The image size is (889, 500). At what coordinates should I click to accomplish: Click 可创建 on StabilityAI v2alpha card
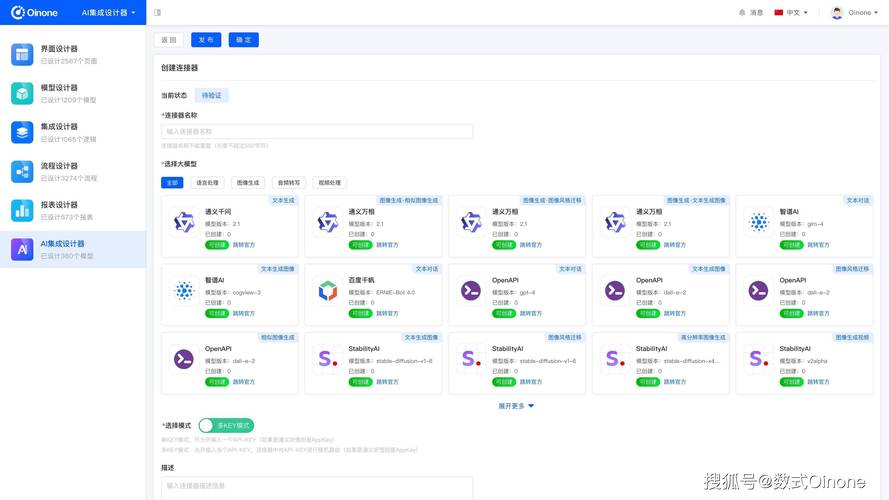(x=791, y=382)
